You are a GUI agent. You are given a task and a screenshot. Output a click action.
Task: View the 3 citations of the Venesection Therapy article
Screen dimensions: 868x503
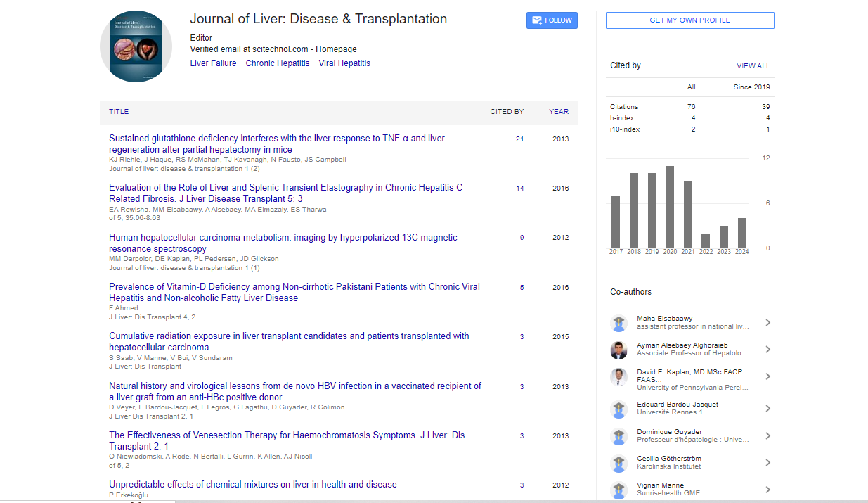pos(522,436)
